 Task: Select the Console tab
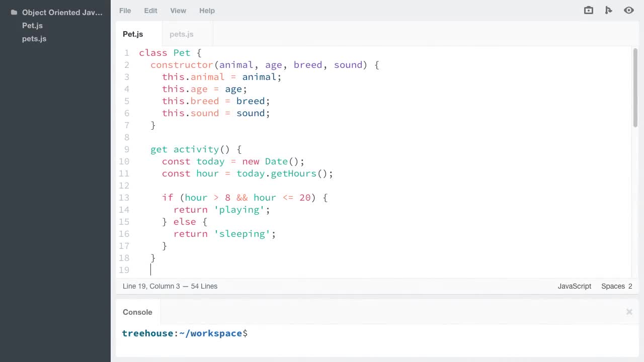tap(137, 312)
